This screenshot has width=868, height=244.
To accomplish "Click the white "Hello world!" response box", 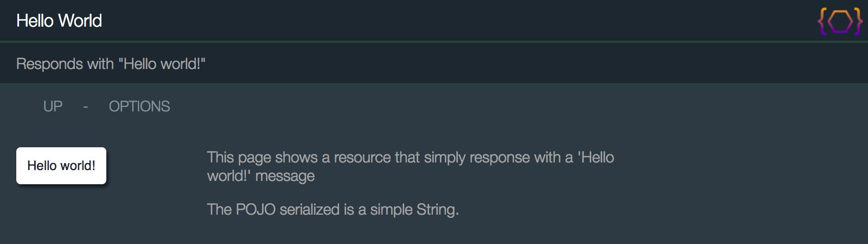I will pos(61,166).
